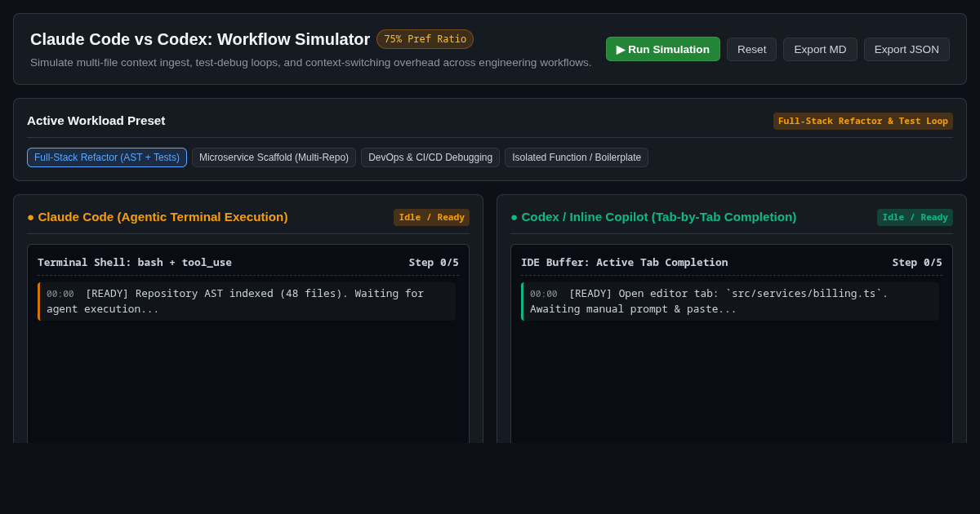Click Step 0/5 in the IDE buffer
Viewport: 980px width, 514px height.
coord(917,262)
